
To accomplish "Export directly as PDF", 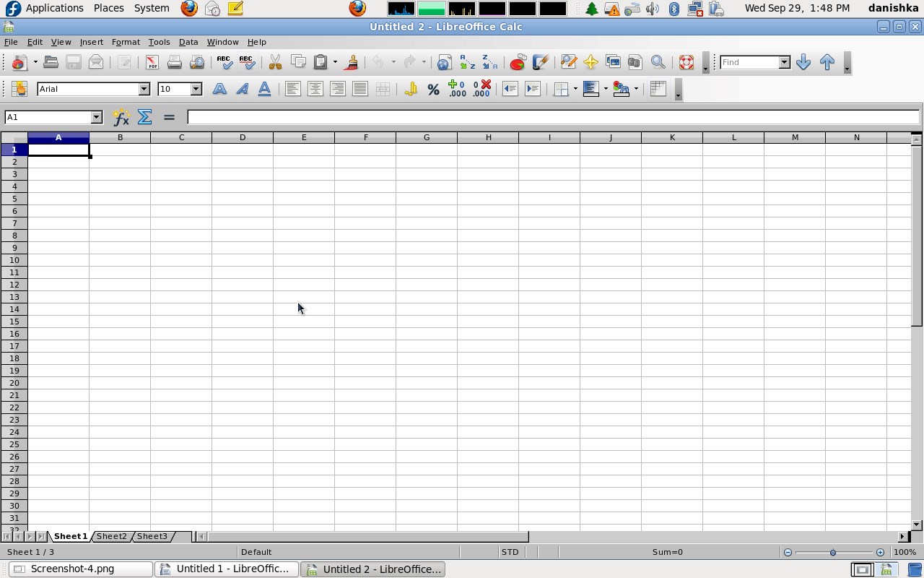I will (152, 62).
